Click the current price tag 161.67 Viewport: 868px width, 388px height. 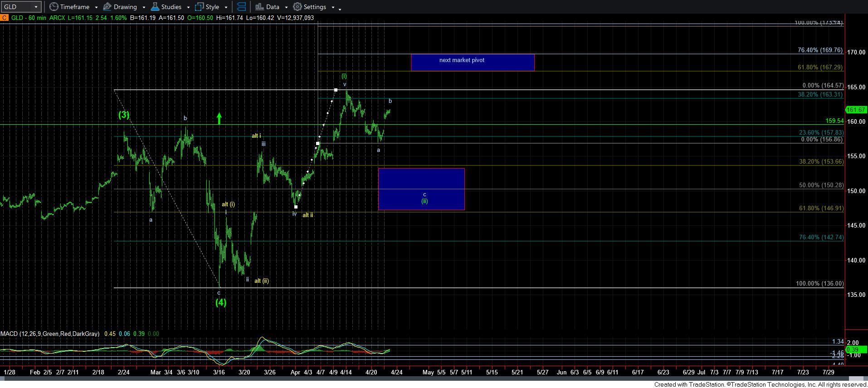[x=856, y=110]
